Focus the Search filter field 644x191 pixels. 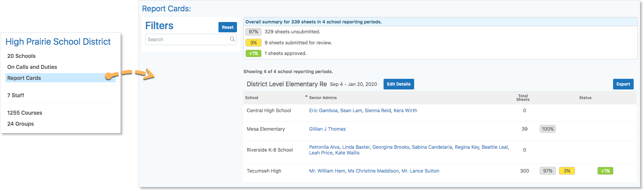[191, 39]
